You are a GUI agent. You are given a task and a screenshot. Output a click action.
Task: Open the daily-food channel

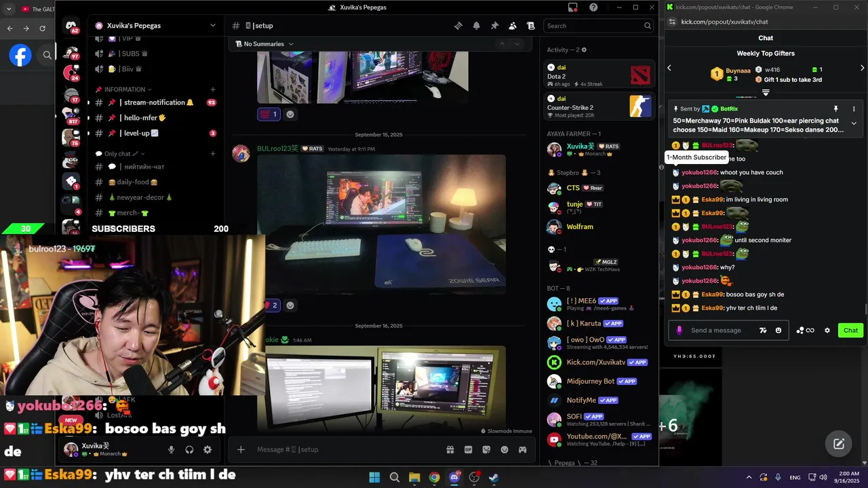155,182
